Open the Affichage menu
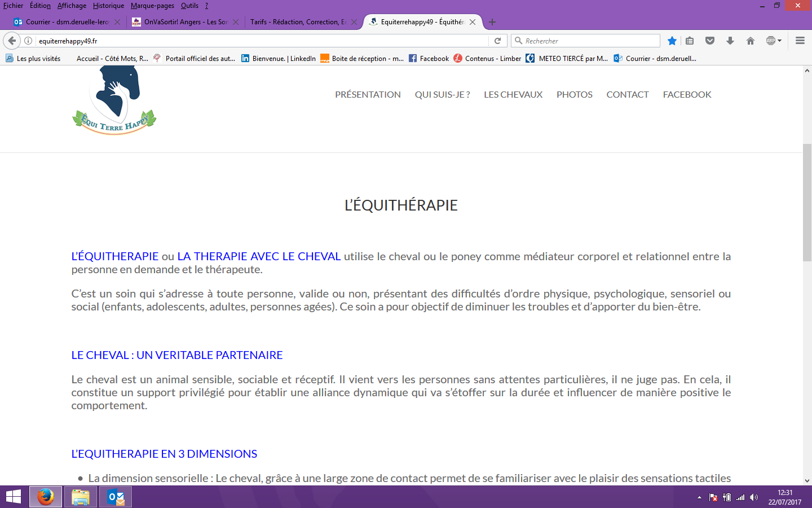The height and width of the screenshot is (508, 812). 72,6
